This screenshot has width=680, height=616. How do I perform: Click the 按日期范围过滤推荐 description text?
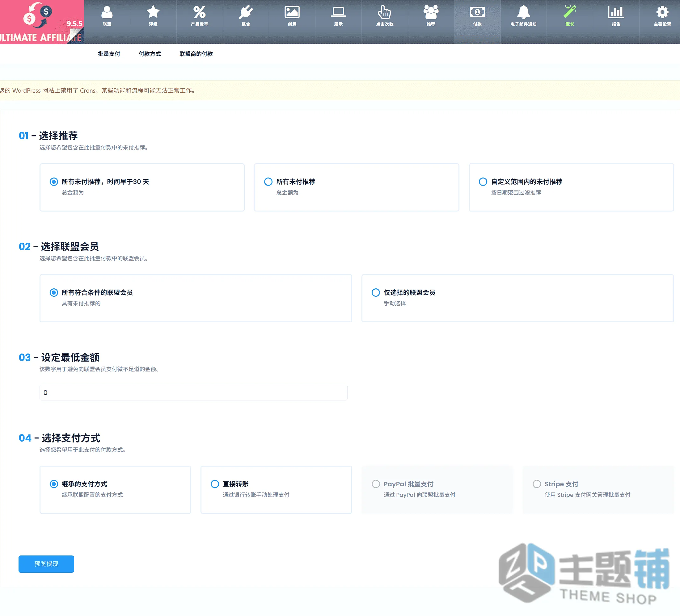516,193
